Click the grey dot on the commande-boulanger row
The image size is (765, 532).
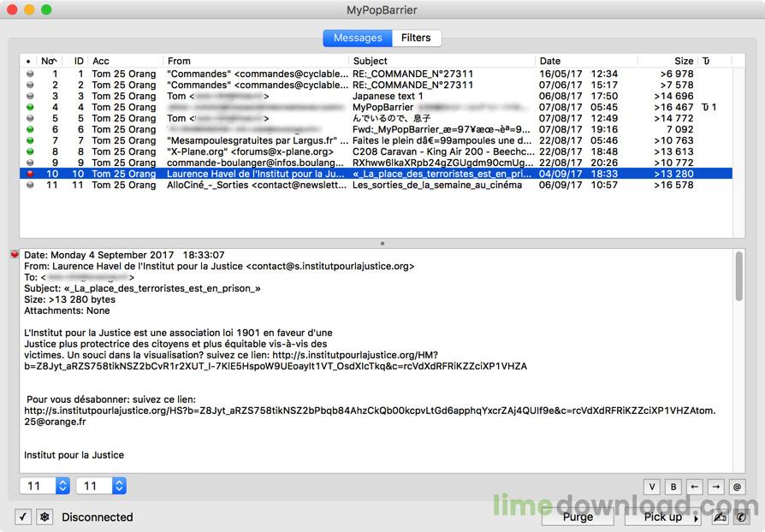(x=30, y=163)
